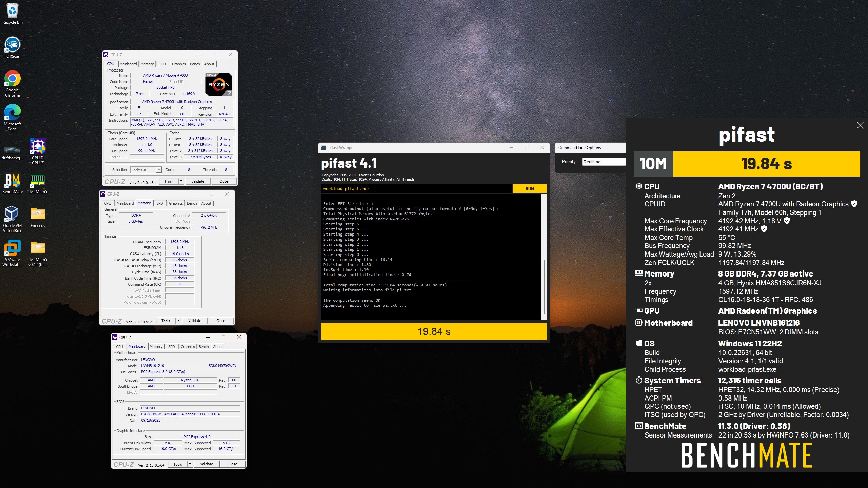Viewport: 868px width, 488px height.
Task: Click the verified shield next to the CPUID line
Action: coord(854,204)
